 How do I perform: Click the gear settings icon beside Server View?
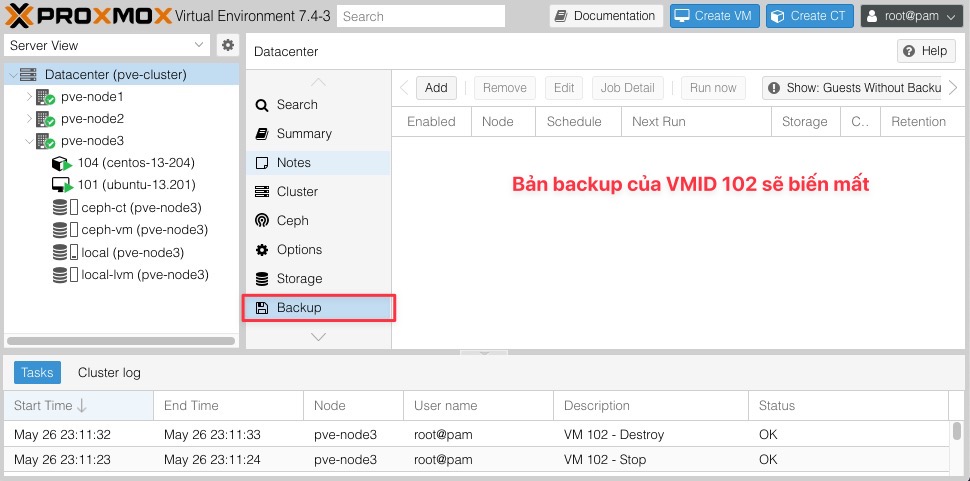(x=228, y=45)
